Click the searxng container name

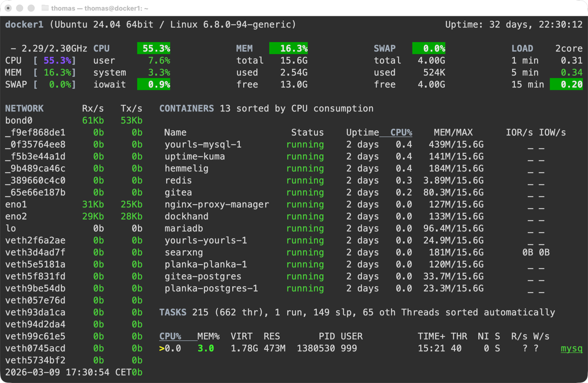point(184,252)
